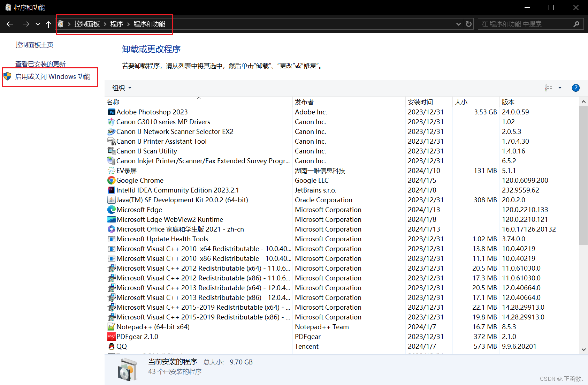
Task: Click the Tencent publisher cell
Action: tap(307, 346)
